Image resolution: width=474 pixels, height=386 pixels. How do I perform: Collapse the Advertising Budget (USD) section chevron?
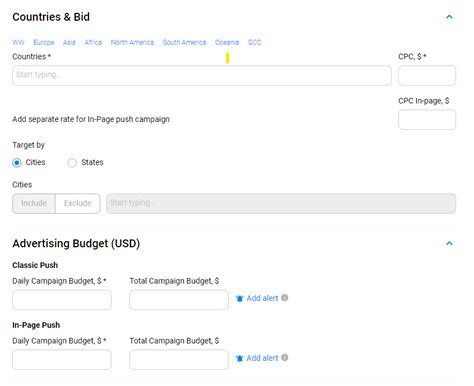[449, 243]
